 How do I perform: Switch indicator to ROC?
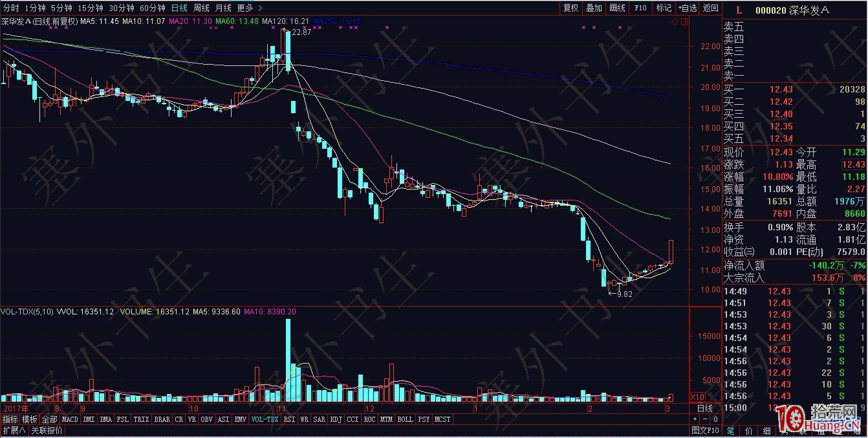(370, 419)
